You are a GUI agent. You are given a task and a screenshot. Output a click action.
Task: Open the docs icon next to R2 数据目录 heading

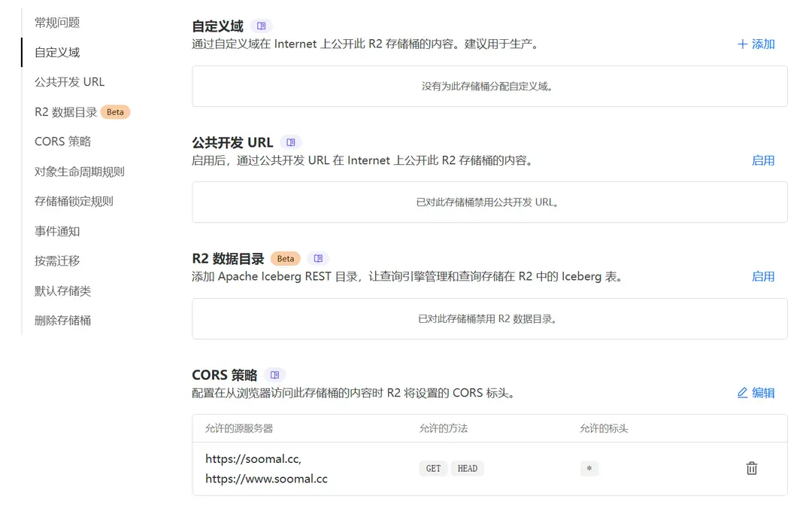pos(317,257)
